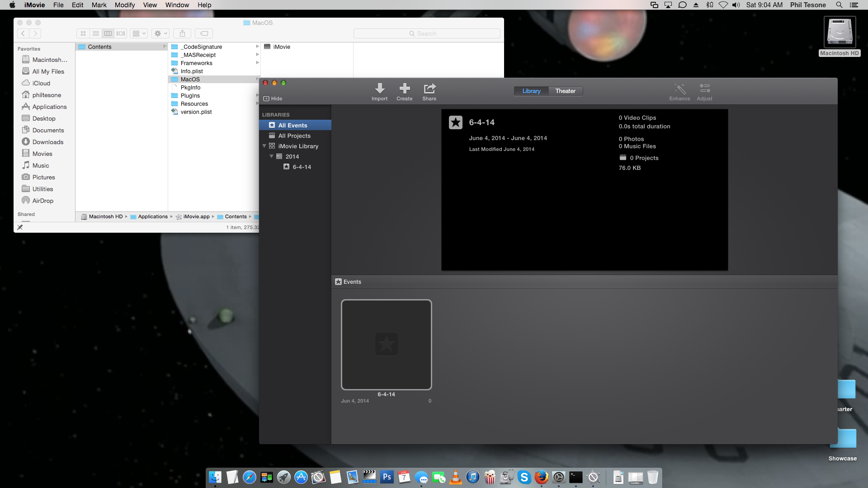Collapse the iMovie Library disclosure triangle
The height and width of the screenshot is (488, 868).
pyautogui.click(x=264, y=146)
